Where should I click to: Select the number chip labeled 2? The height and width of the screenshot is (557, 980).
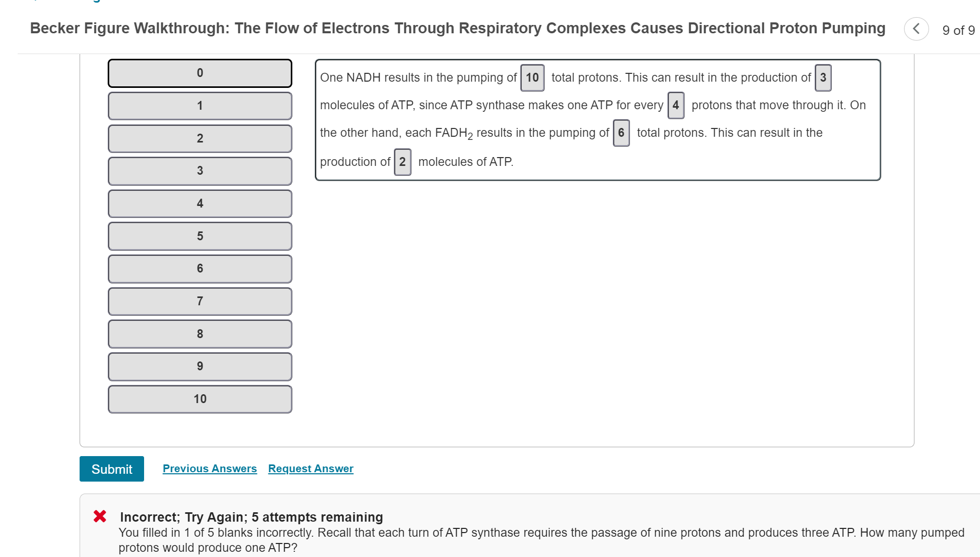click(200, 138)
